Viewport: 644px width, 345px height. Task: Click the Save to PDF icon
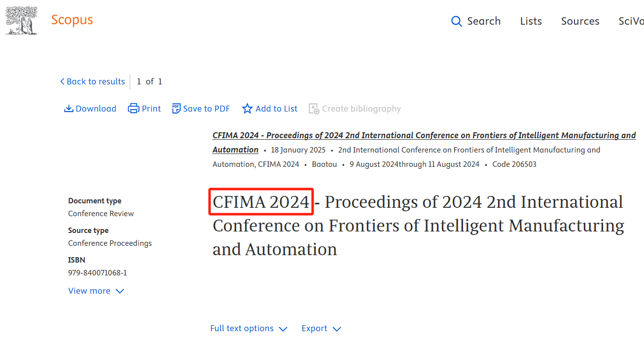pos(176,109)
